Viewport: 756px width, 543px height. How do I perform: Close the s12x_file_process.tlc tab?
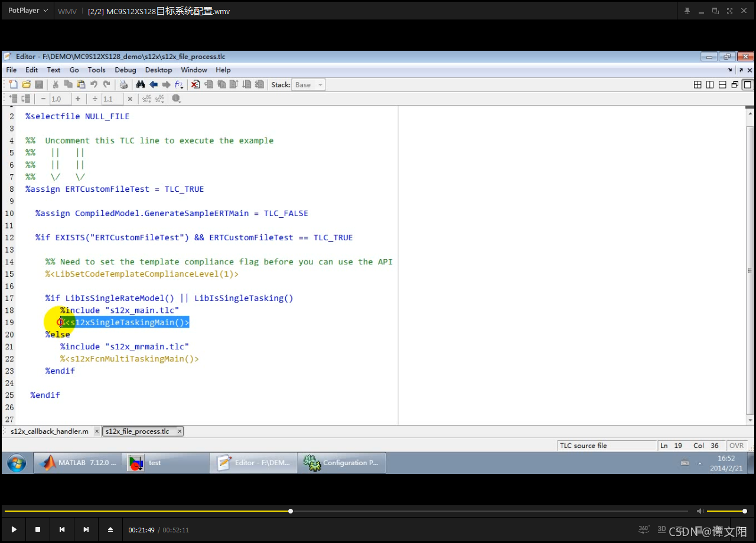180,431
